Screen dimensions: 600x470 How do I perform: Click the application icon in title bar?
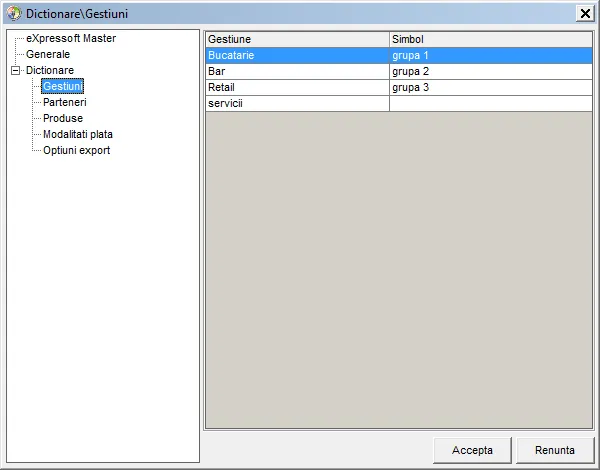(14, 13)
